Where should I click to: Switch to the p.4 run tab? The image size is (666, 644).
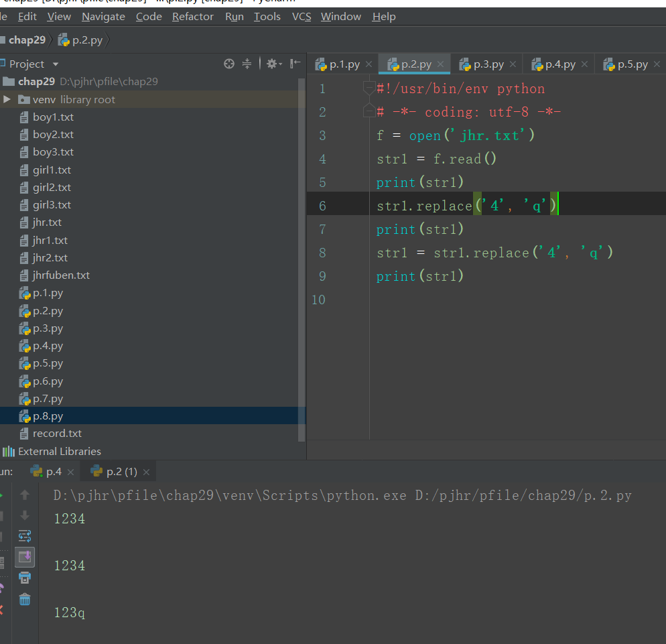[53, 472]
